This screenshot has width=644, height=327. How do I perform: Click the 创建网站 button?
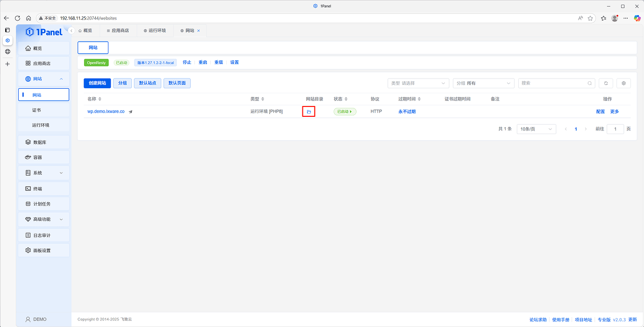coord(97,83)
